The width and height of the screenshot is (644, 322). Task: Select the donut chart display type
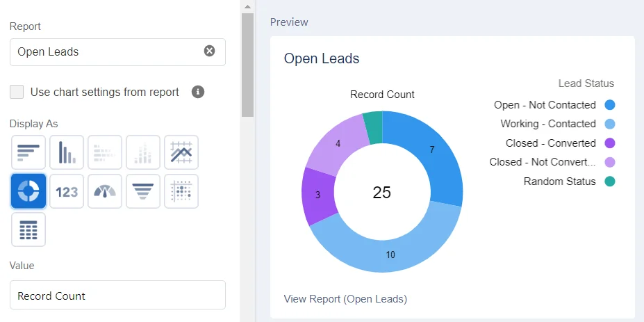click(28, 191)
